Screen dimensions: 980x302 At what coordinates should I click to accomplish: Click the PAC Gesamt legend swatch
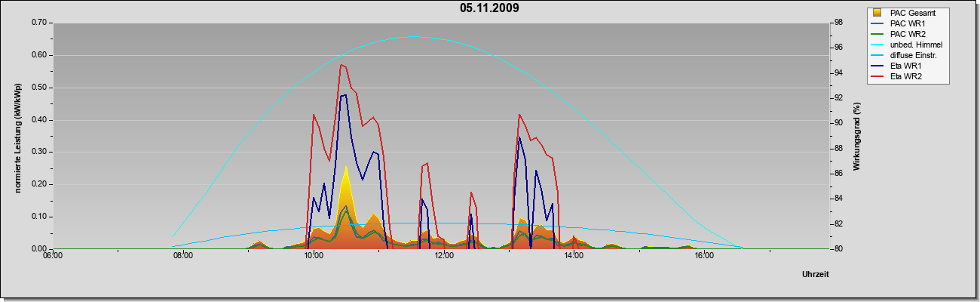click(x=878, y=13)
